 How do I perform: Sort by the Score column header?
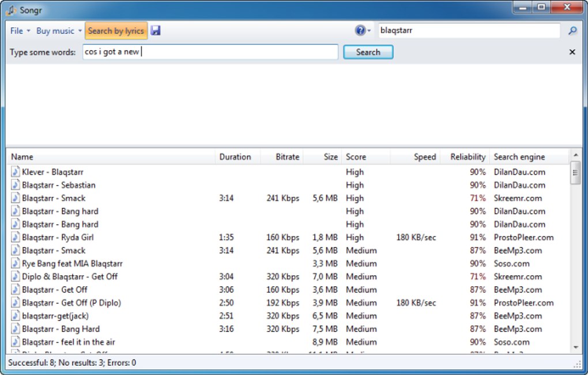tap(366, 157)
